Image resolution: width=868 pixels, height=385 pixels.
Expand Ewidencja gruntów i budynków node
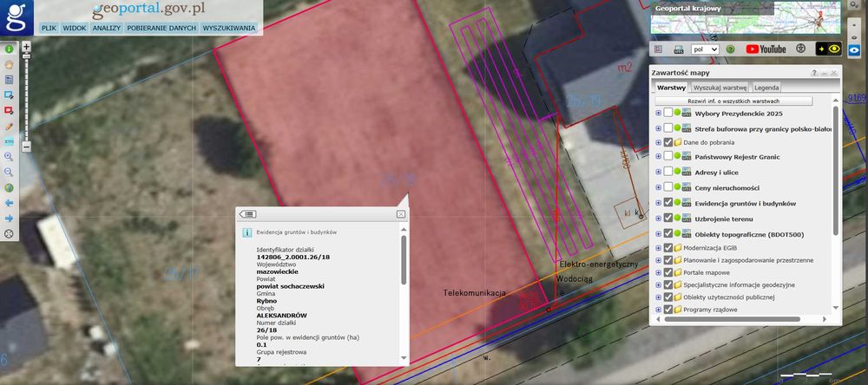pyautogui.click(x=658, y=203)
